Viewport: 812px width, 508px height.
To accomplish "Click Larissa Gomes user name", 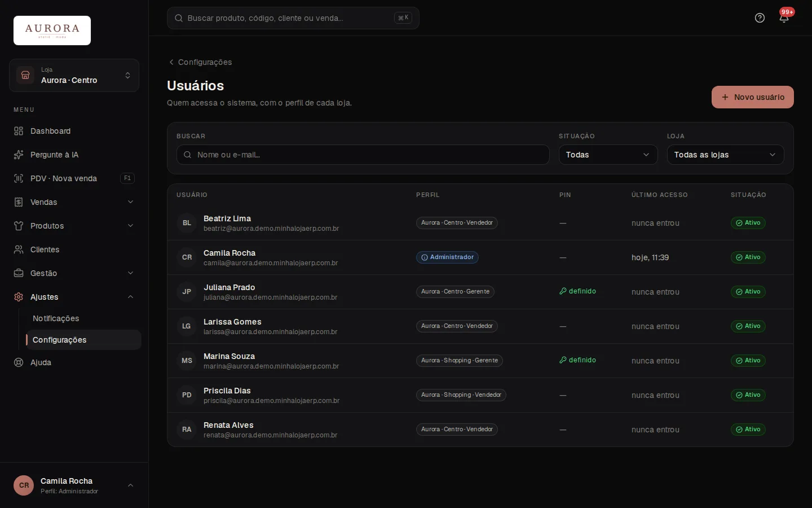I will click(232, 322).
